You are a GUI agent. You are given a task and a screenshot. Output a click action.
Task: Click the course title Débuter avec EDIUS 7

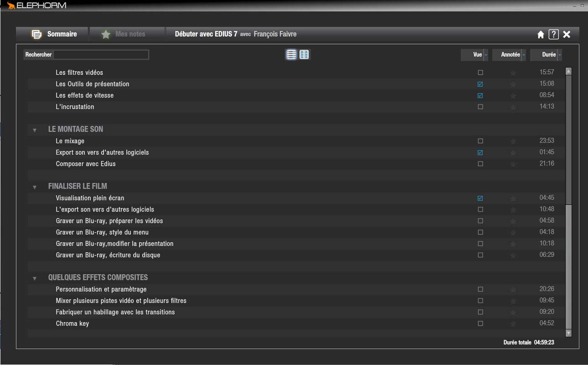[x=206, y=34]
